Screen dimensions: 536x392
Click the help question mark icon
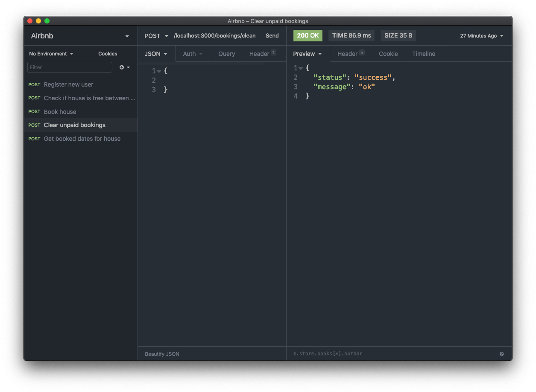(501, 354)
